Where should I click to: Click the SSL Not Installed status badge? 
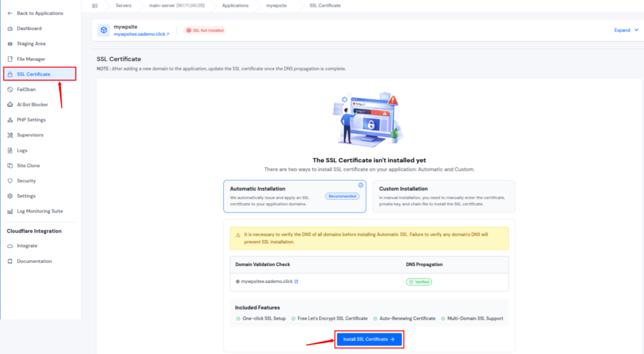pyautogui.click(x=204, y=30)
